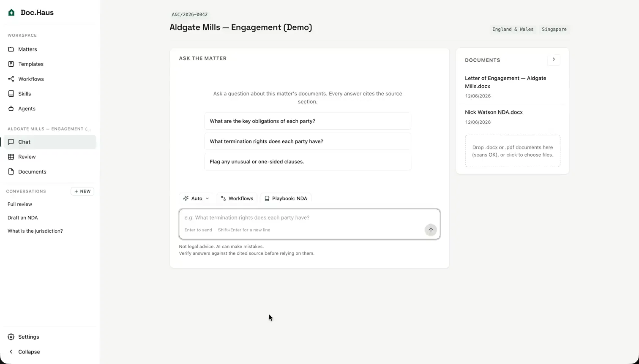Expand the Documents panel chevron
The image size is (639, 364).
(554, 60)
